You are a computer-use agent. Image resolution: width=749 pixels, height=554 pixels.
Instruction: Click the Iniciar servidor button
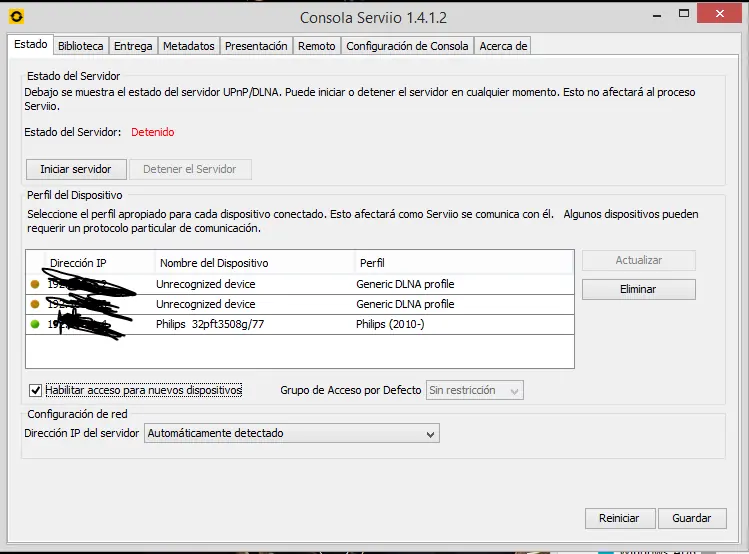[x=76, y=170]
